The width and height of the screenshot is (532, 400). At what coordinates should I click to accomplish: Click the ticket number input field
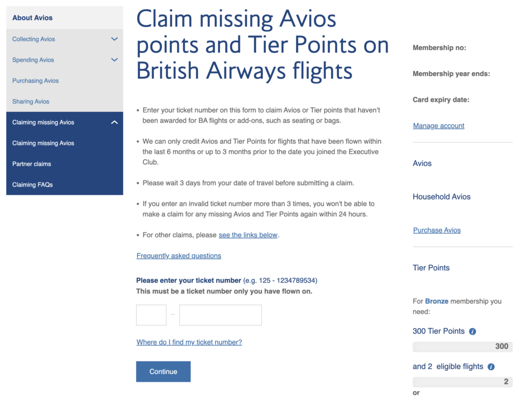click(x=220, y=315)
